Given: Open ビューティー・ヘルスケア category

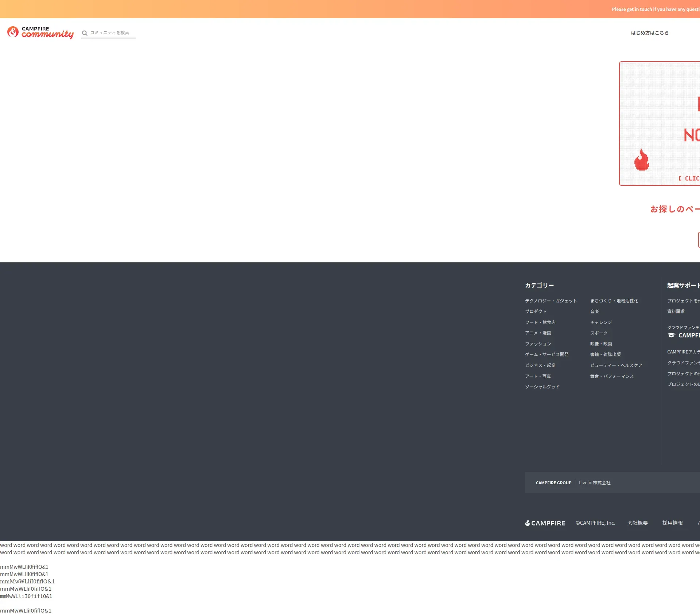Looking at the screenshot, I should tap(616, 365).
